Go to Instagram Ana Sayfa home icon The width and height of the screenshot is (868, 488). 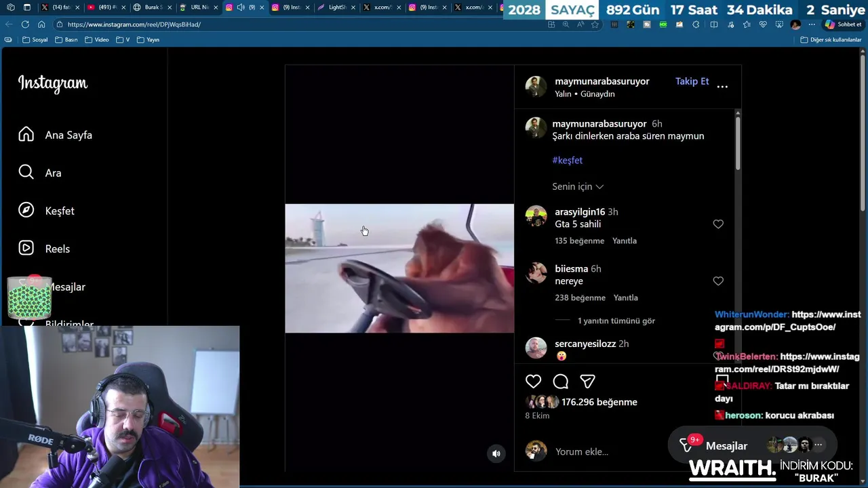pos(26,135)
